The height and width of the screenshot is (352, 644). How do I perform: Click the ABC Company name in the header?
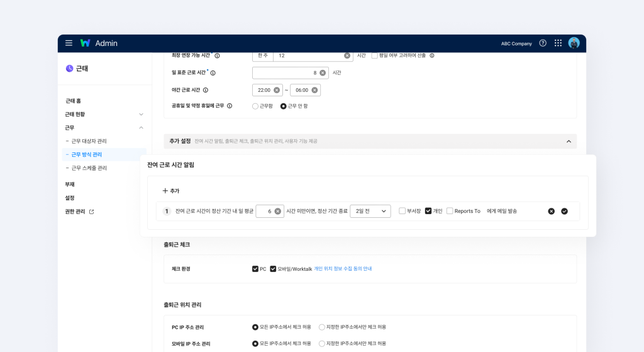[516, 43]
